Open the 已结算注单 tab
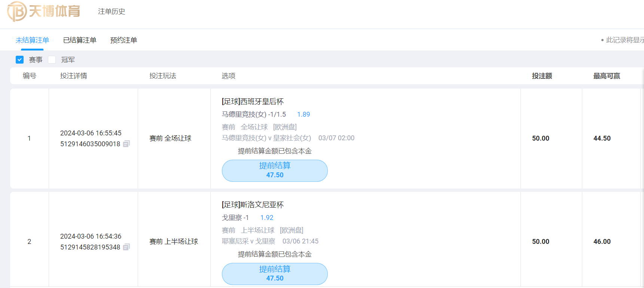Image resolution: width=644 pixels, height=288 pixels. click(x=80, y=40)
